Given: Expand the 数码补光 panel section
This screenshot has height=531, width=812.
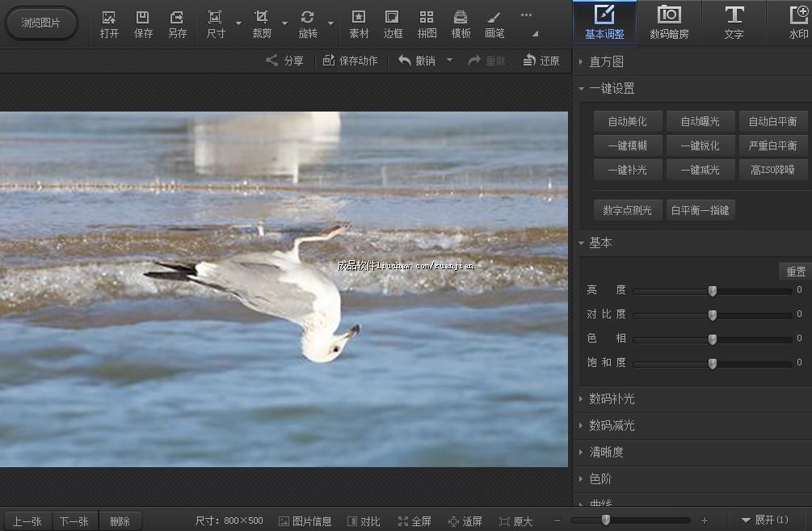Looking at the screenshot, I should tap(611, 399).
